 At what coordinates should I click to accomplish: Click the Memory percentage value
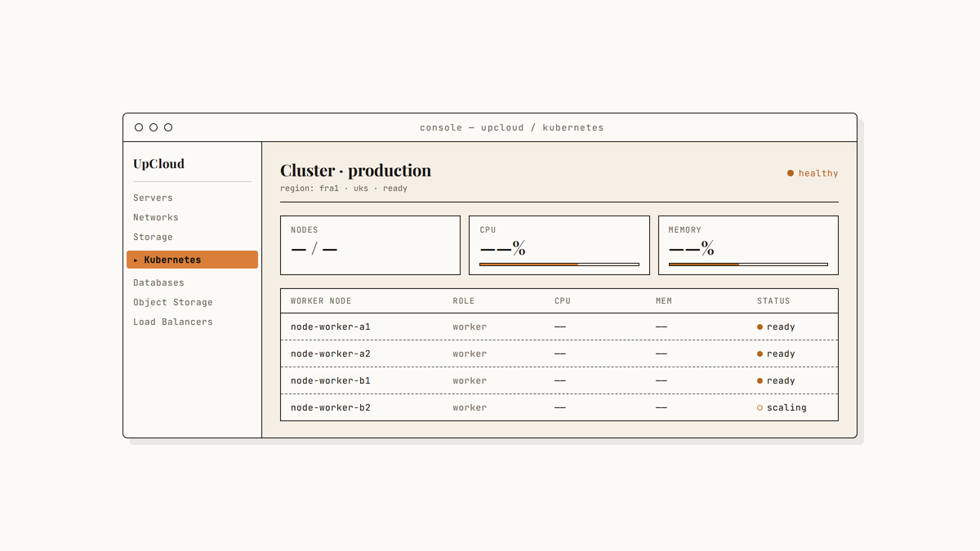coord(692,248)
